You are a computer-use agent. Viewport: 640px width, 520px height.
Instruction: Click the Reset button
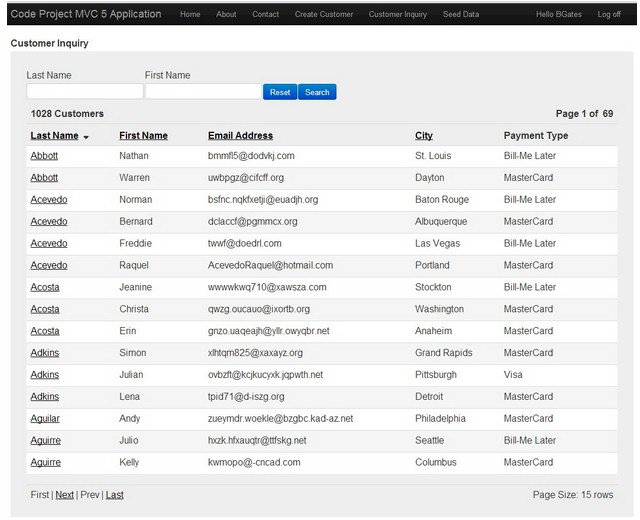280,92
